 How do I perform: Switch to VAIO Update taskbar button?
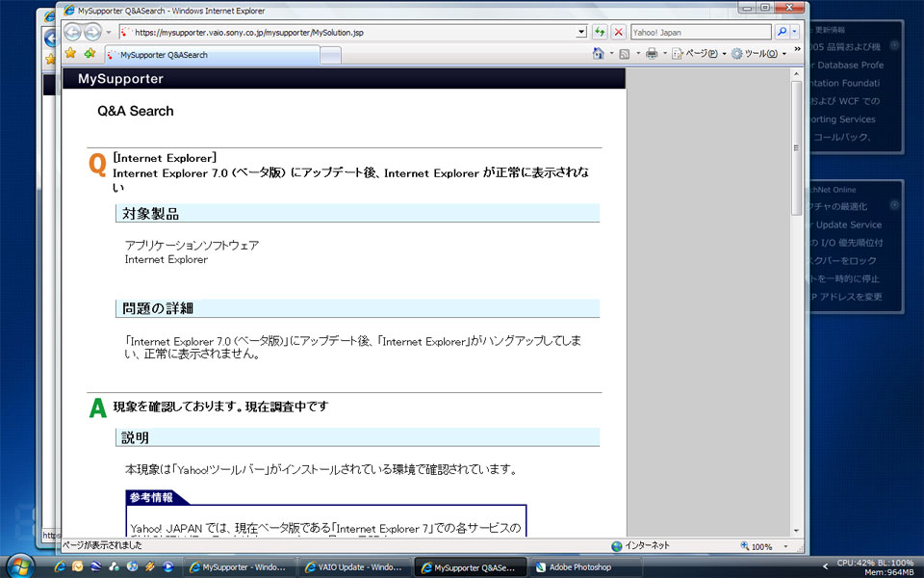(x=354, y=567)
